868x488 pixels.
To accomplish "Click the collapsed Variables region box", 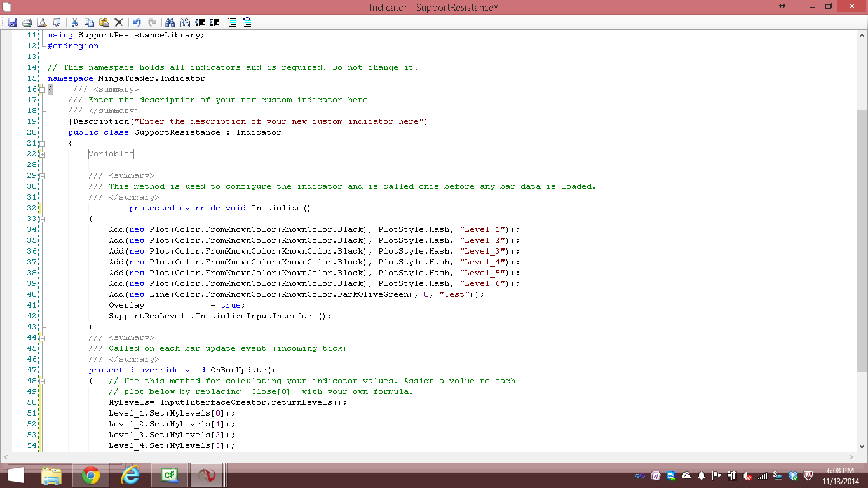I will 111,154.
